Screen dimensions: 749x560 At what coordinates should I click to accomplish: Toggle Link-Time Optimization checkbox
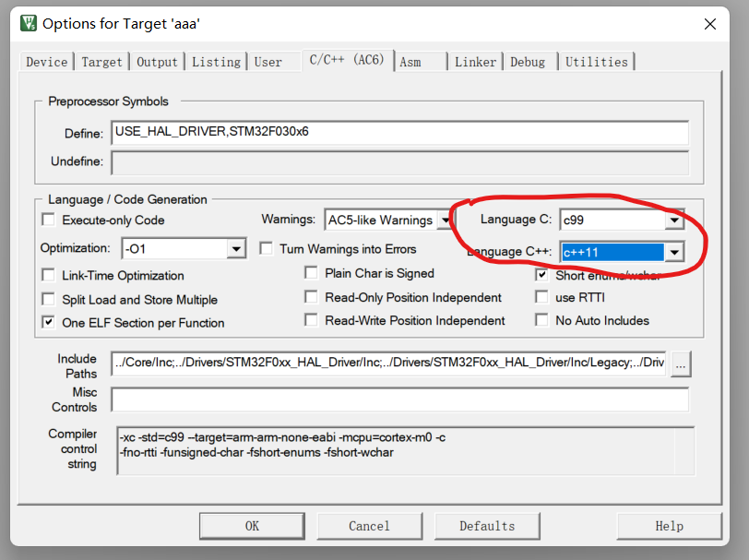(x=48, y=275)
